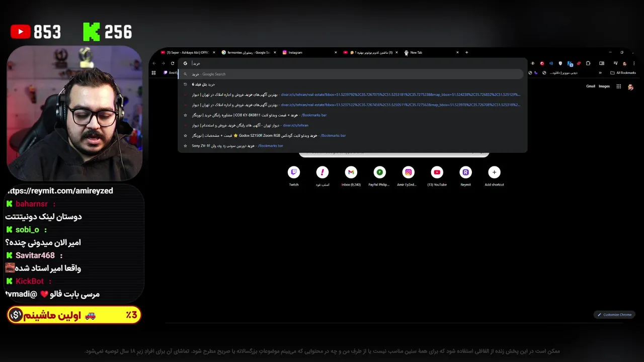Open the Extensions puzzle icon
This screenshot has height=362, width=644.
click(x=588, y=63)
